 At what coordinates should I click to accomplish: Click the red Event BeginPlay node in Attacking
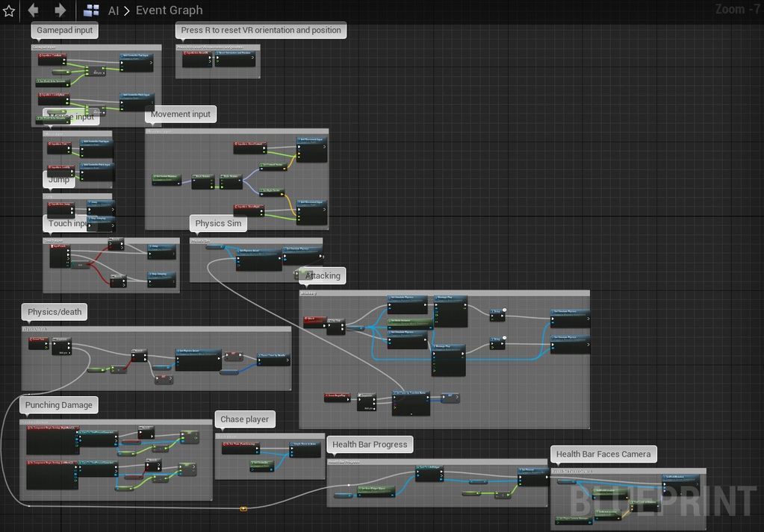337,396
